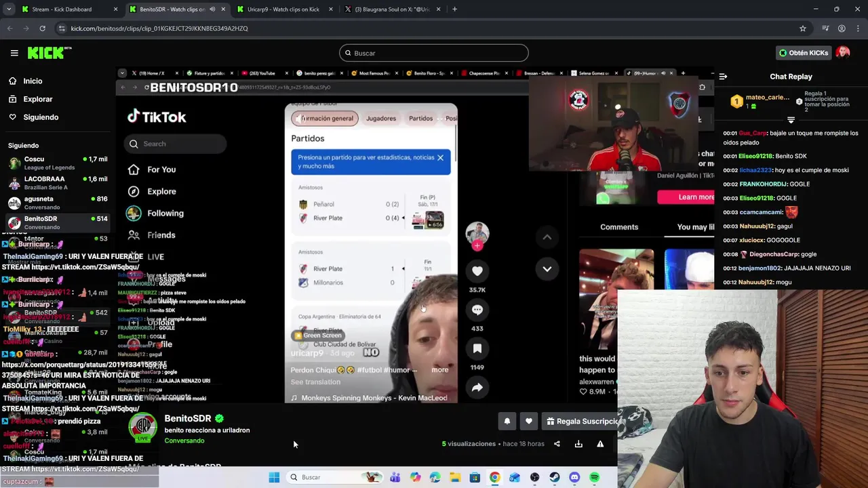Mute the BenitoSDR tab audio icon

click(212, 9)
